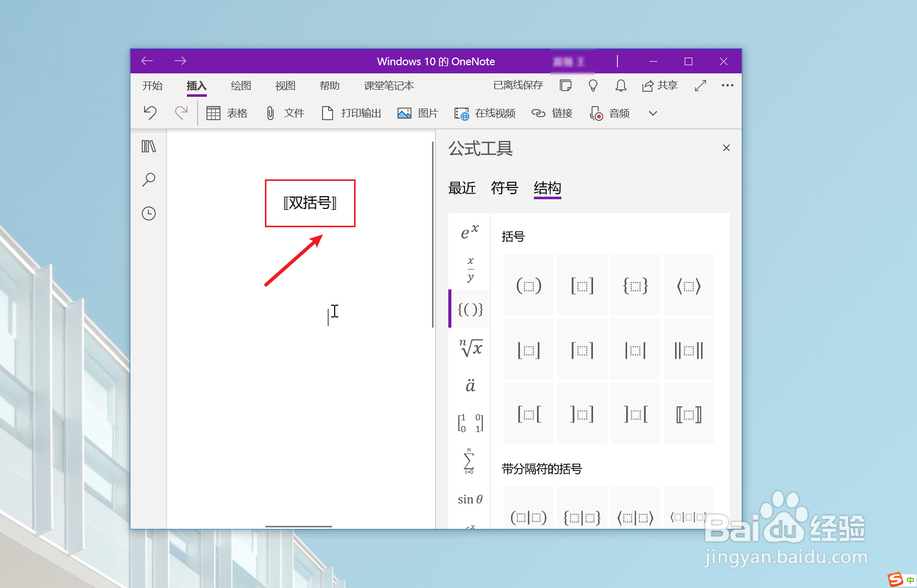This screenshot has height=588, width=917.
Task: Open the 开始 tab
Action: pos(152,86)
